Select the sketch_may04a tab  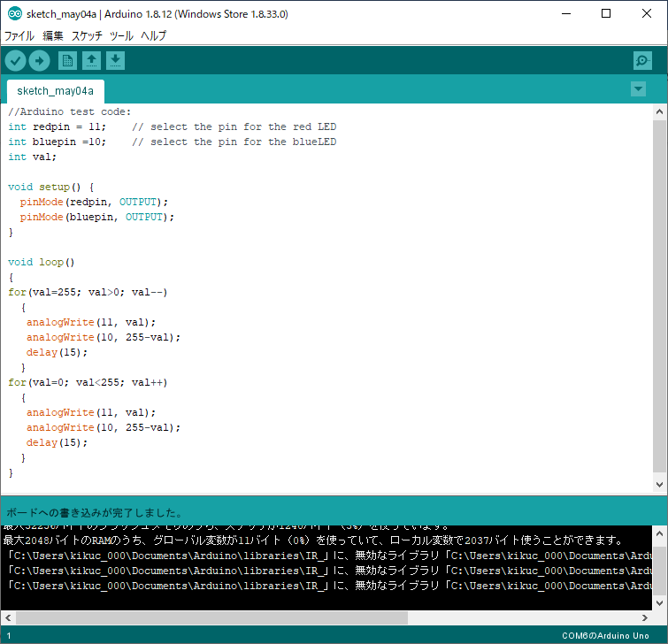55,91
